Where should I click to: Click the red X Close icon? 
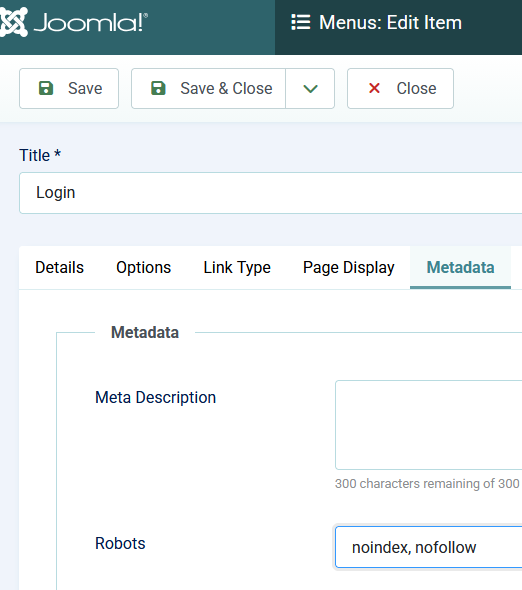374,88
